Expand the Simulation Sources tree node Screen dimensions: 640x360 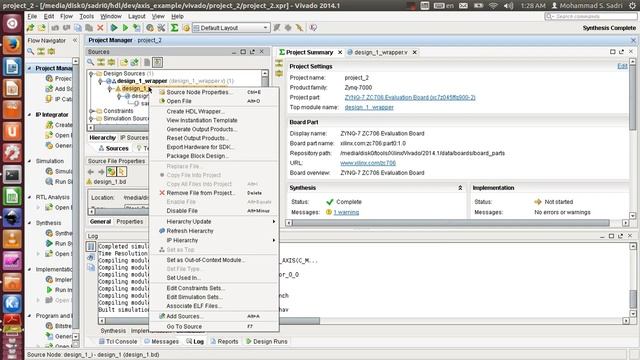click(91, 119)
